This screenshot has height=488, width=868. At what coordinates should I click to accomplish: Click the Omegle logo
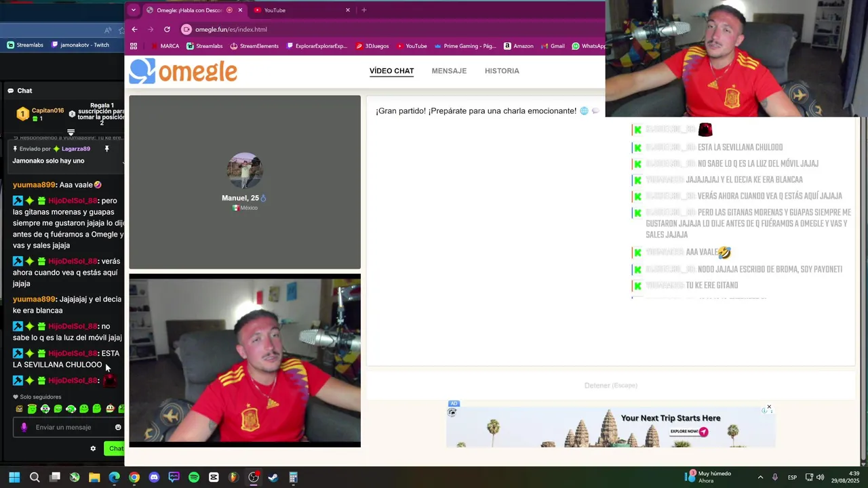183,71
